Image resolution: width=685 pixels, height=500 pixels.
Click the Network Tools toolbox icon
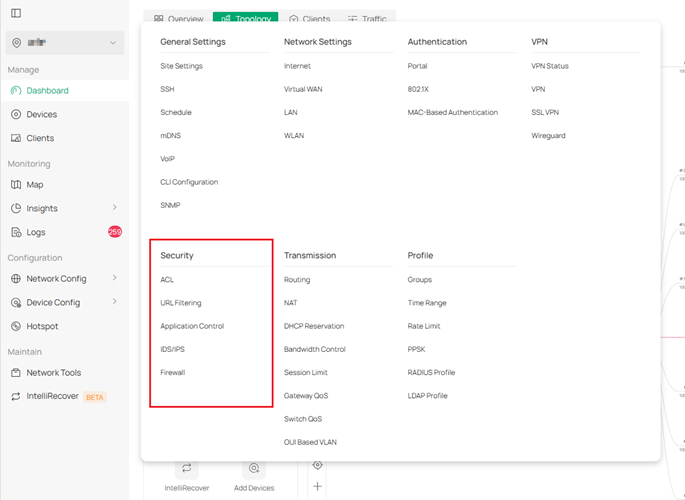(16, 372)
